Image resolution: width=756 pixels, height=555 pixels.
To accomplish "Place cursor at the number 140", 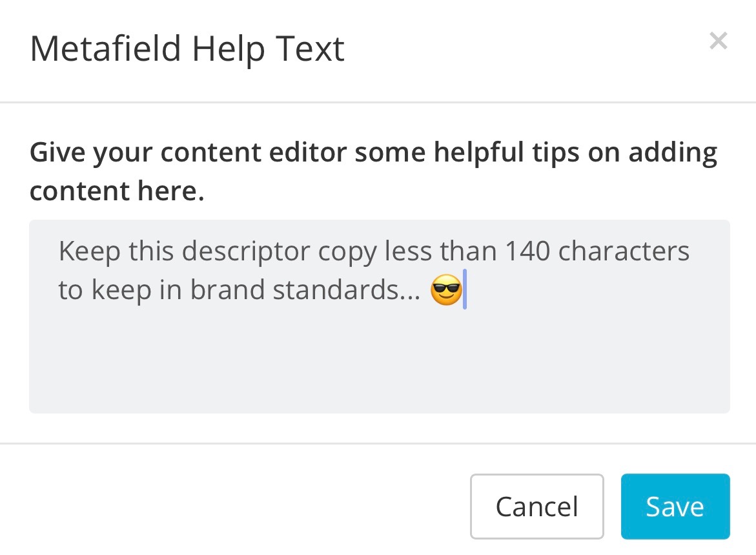I will pos(527,251).
